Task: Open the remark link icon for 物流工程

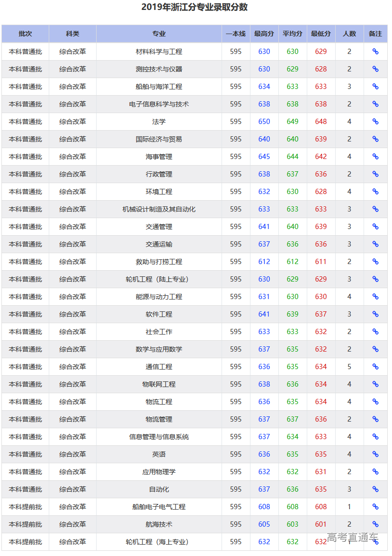Action: [x=375, y=402]
